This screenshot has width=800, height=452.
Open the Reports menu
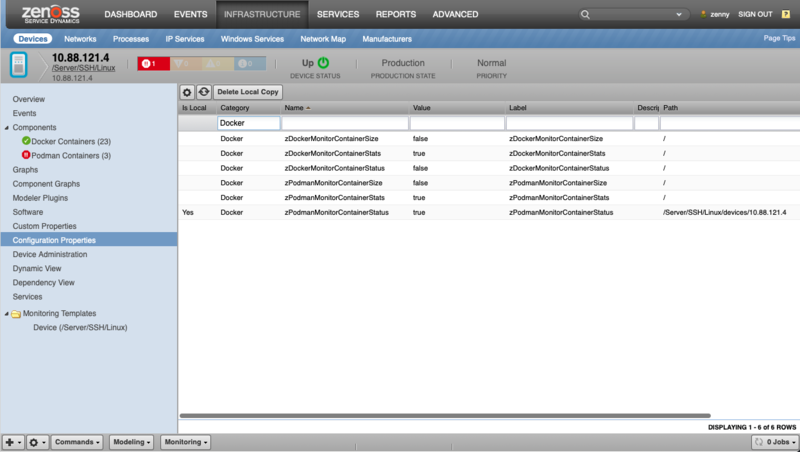point(396,14)
